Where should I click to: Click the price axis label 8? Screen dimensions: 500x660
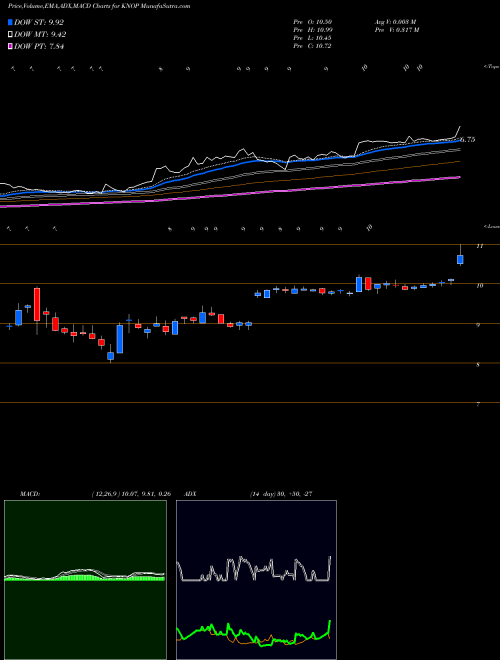pyautogui.click(x=478, y=365)
